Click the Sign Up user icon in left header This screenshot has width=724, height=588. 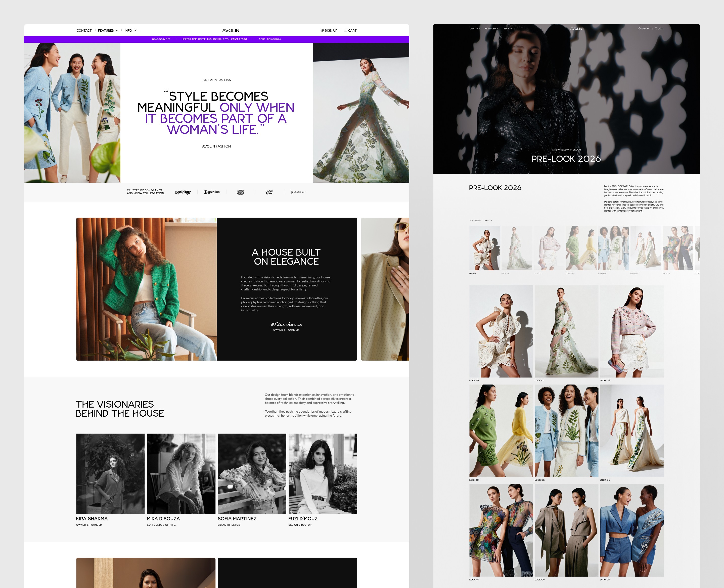(322, 30)
